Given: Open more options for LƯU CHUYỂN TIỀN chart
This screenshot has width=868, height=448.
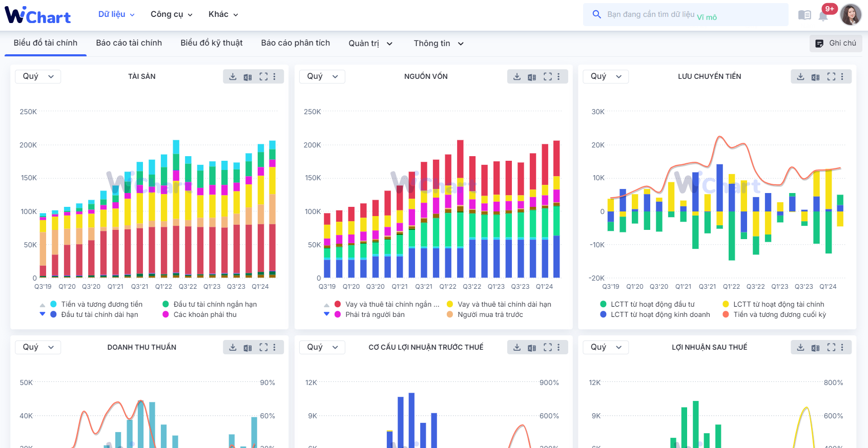Looking at the screenshot, I should 842,76.
